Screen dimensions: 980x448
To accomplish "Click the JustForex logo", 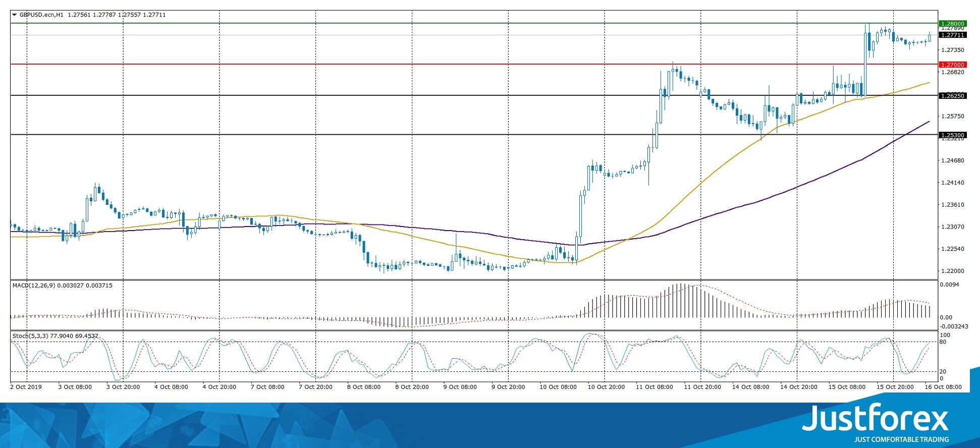I will pos(875,419).
